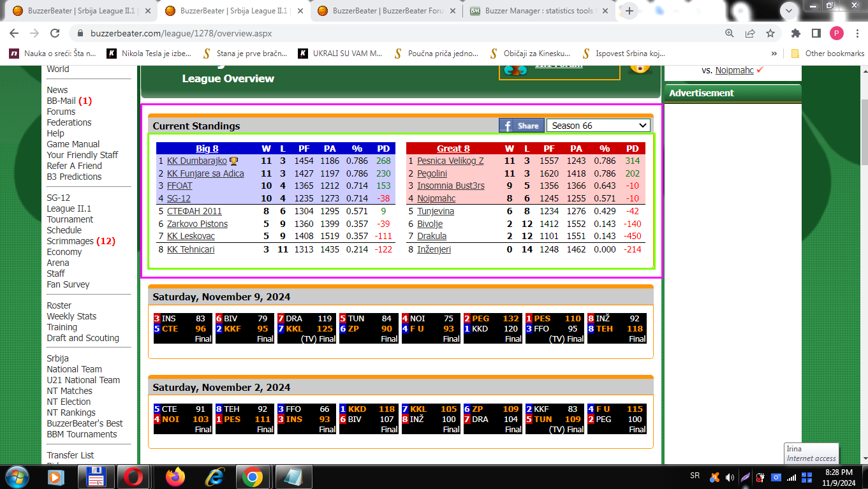The height and width of the screenshot is (489, 868).
Task: Open the Windows Start orb
Action: [16, 476]
